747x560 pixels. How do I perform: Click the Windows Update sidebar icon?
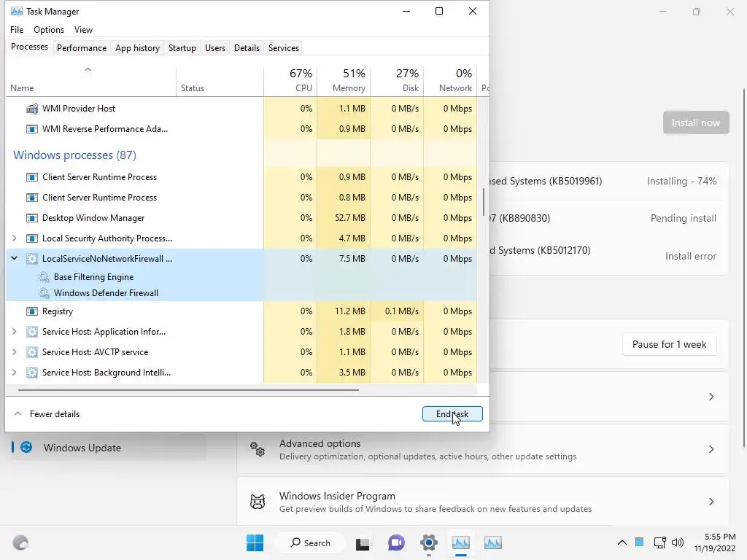(x=26, y=447)
